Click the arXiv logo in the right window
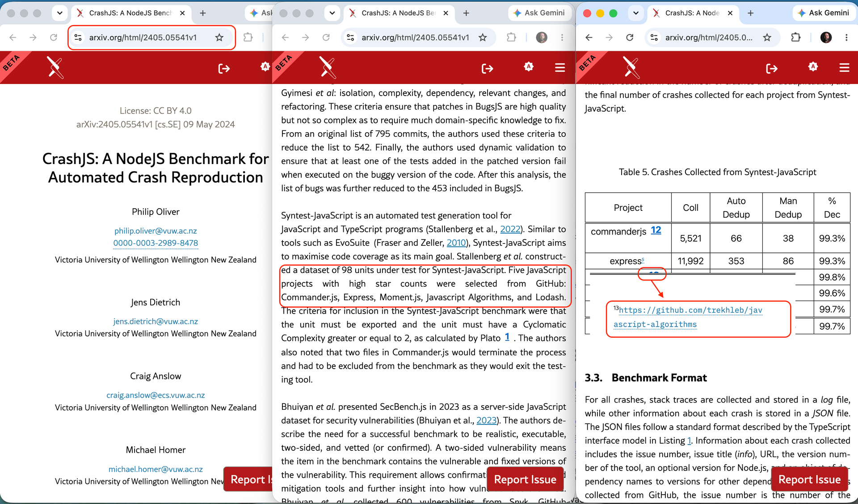This screenshot has height=504, width=858. (631, 68)
